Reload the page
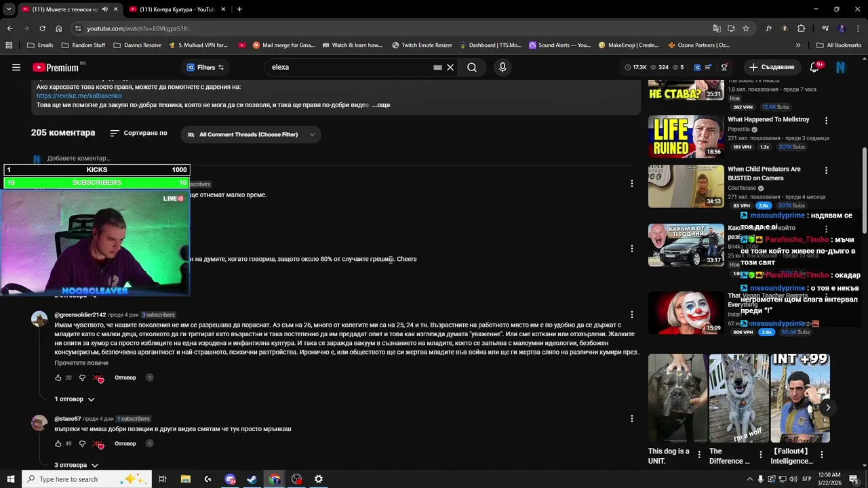The image size is (868, 488). [x=42, y=28]
